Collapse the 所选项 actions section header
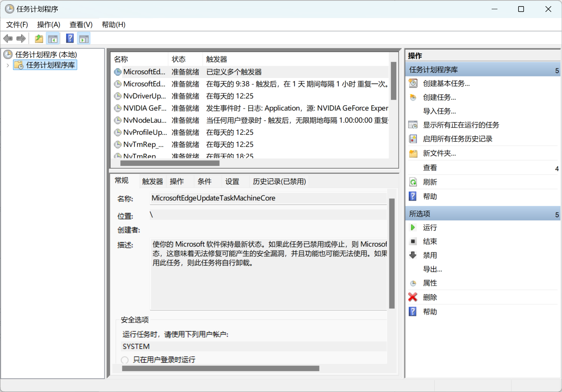 (x=483, y=214)
